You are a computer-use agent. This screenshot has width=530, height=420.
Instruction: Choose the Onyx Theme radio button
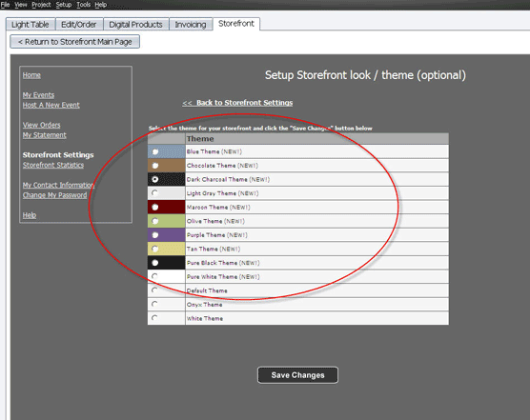coord(154,304)
